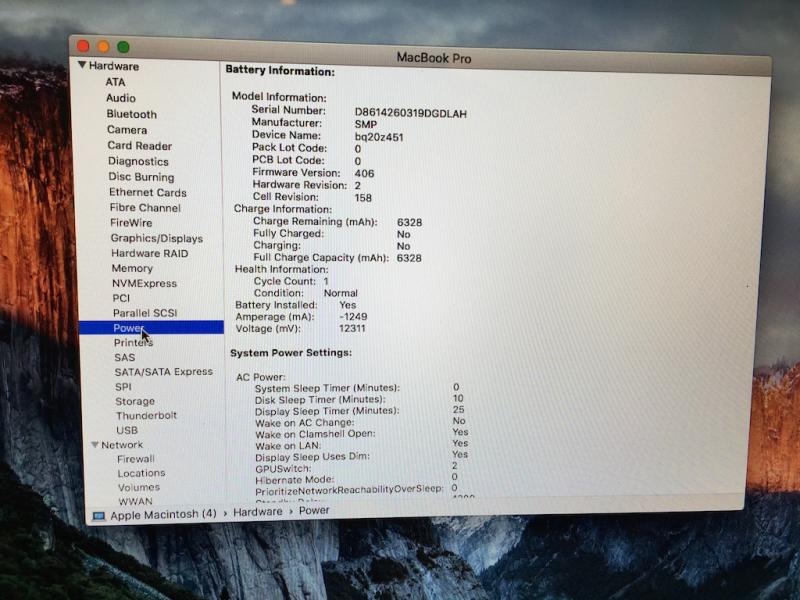800x600 pixels.
Task: Open the Camera hardware entry
Action: pyautogui.click(x=127, y=130)
